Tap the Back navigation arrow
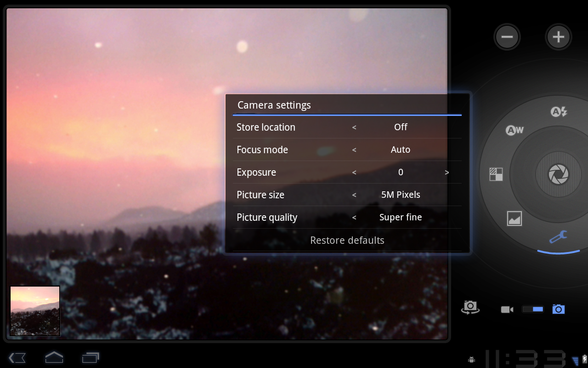The height and width of the screenshot is (368, 588). click(17, 357)
